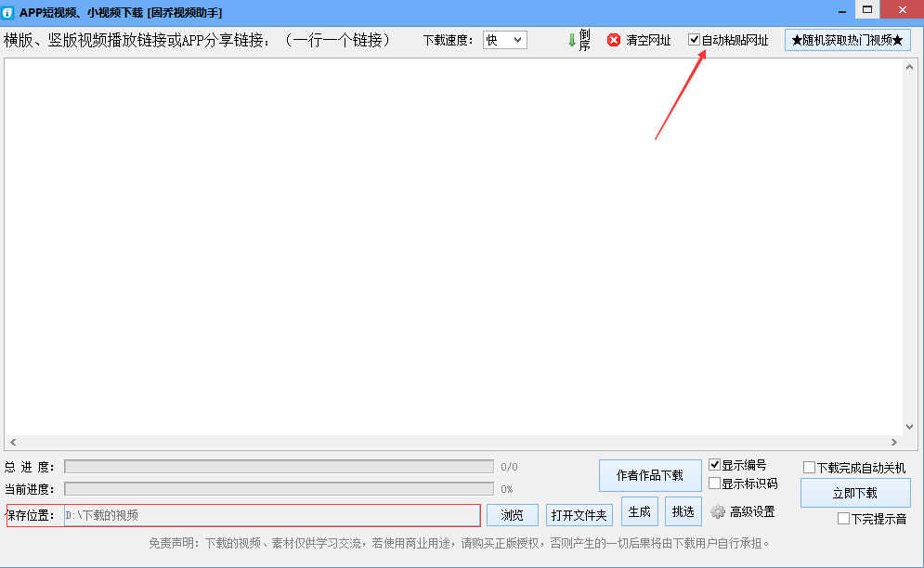The width and height of the screenshot is (924, 568).
Task: Click the 作者作品下载 button
Action: (650, 475)
